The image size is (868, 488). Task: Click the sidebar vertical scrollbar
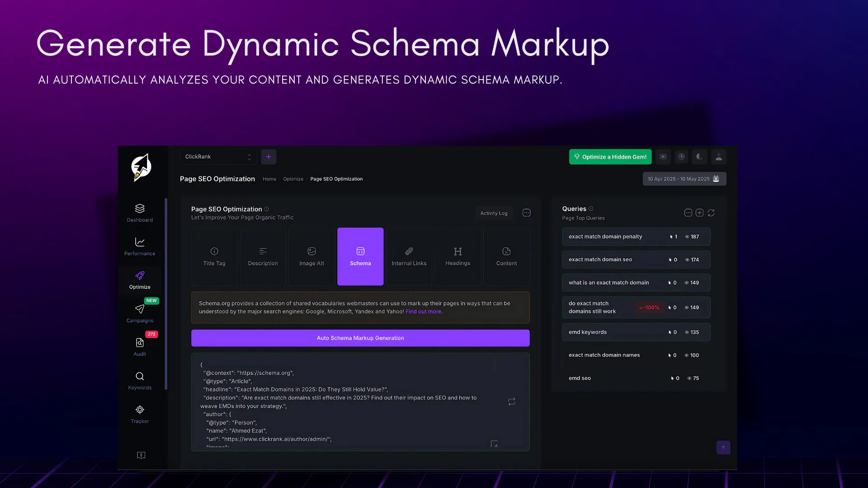coord(166,294)
